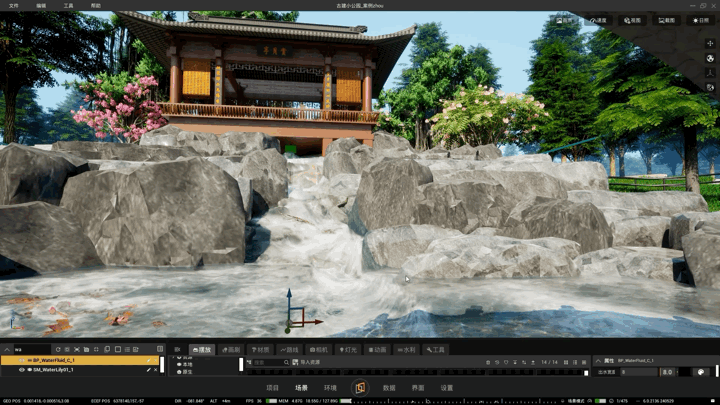Toggle visibility eye of BP_WaterFluid_C_1
720x405 pixels.
pyautogui.click(x=22, y=360)
